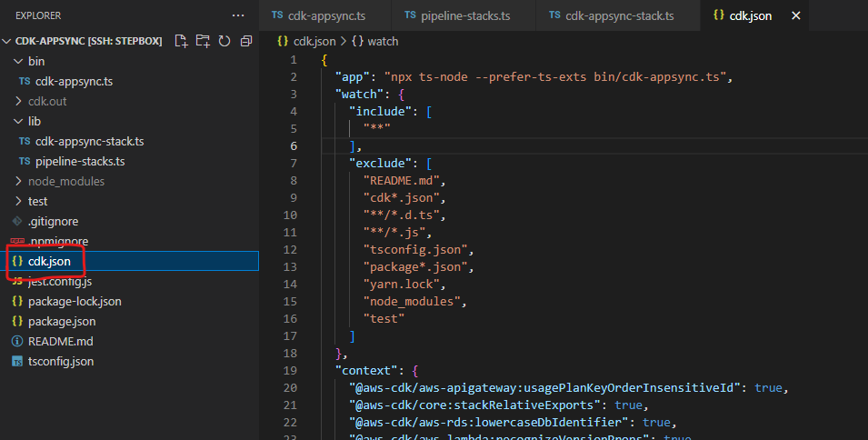868x440 pixels.
Task: Open package.json in Explorer
Action: 62,321
